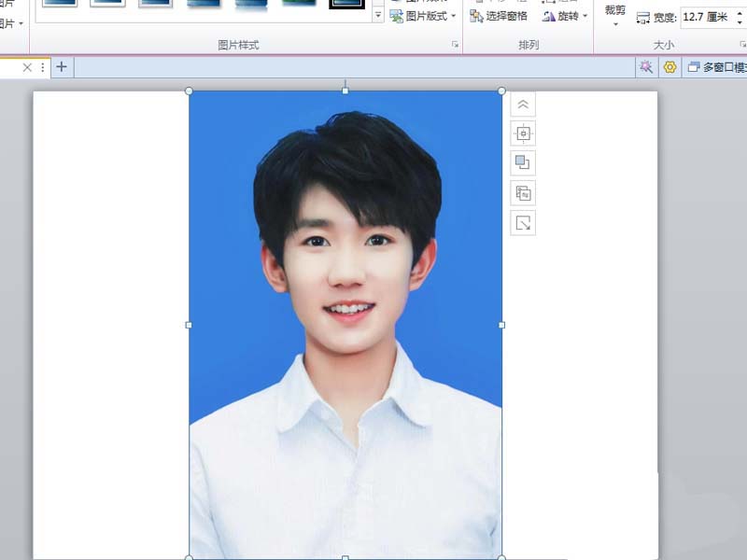Viewport: 747px width, 560px height.
Task: Select the fifth picture style thumbnail
Action: 251,4
